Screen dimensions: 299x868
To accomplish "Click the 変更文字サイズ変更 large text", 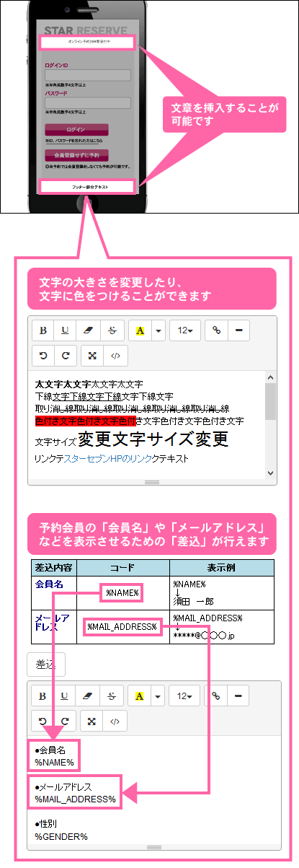I will [x=153, y=439].
